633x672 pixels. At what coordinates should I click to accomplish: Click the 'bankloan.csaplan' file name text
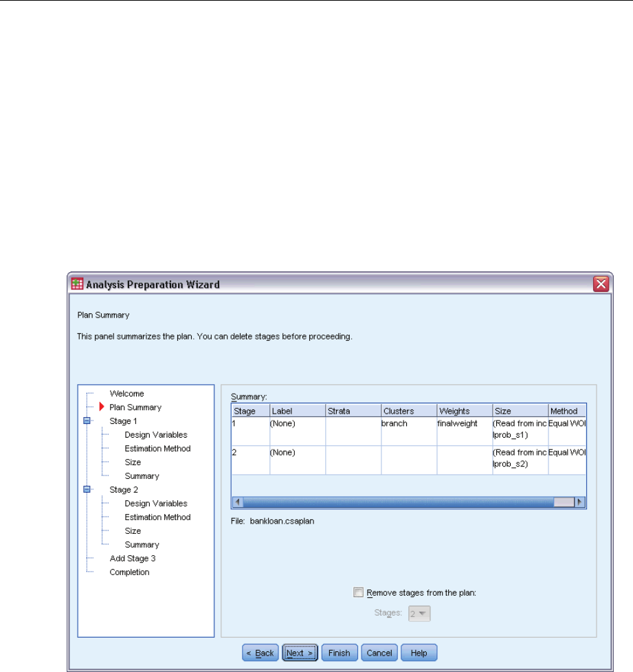[x=282, y=521]
